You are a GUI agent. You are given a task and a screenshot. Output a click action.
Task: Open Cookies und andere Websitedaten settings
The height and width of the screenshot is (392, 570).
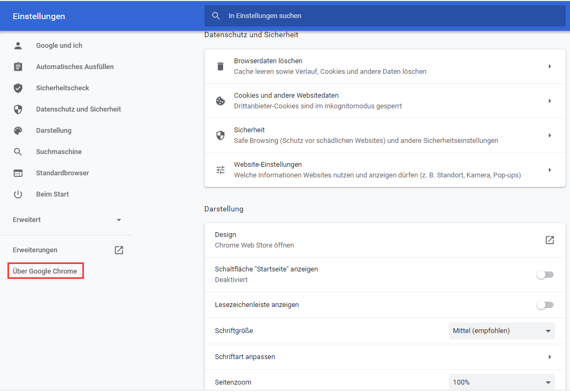pyautogui.click(x=286, y=96)
